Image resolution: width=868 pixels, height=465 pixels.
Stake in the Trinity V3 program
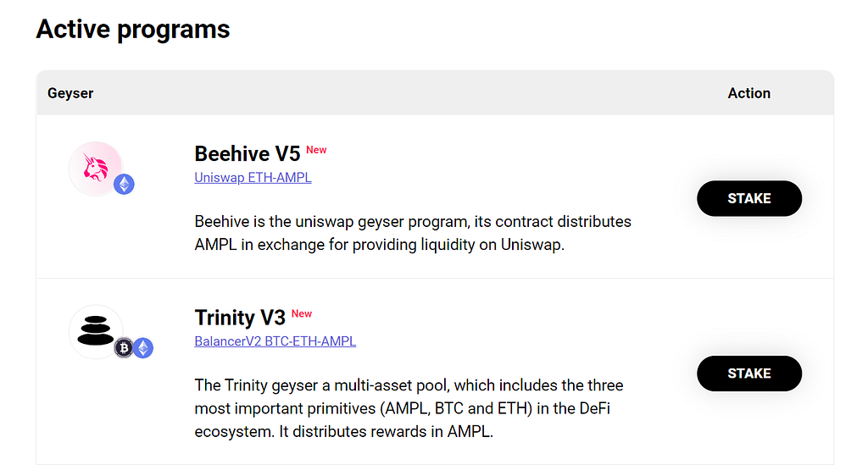tap(749, 374)
